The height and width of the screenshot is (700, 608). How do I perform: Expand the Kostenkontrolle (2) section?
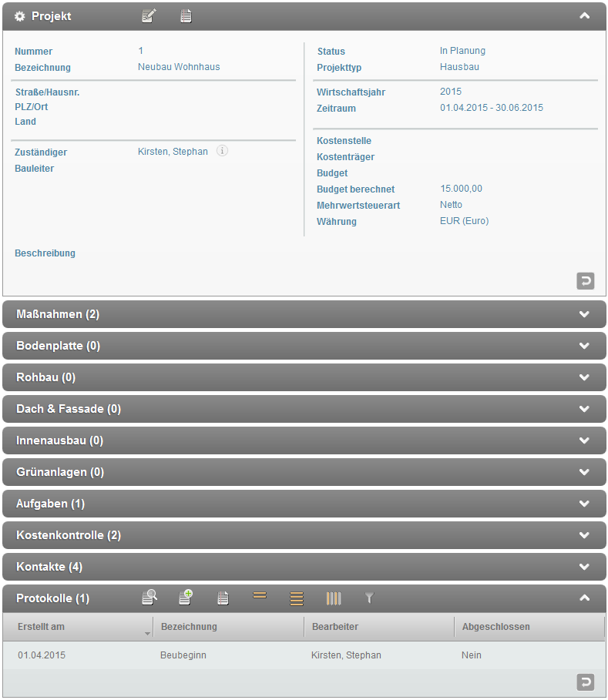click(x=584, y=535)
